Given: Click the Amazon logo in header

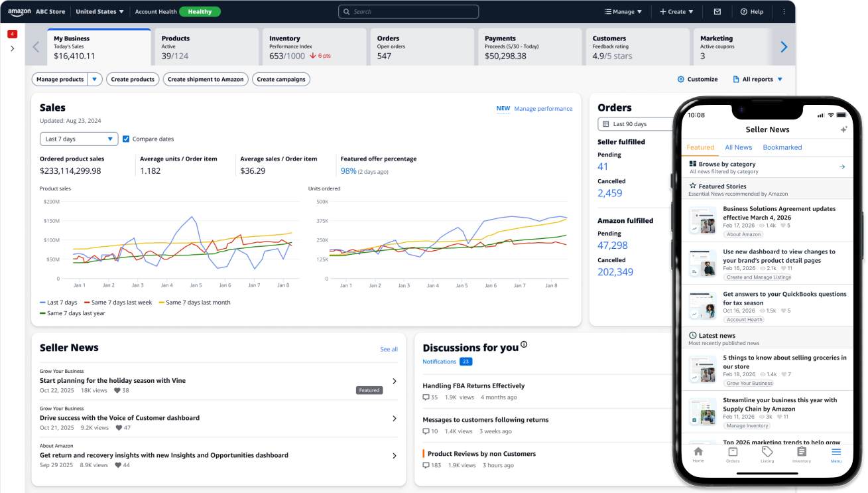Looking at the screenshot, I should tap(19, 12).
